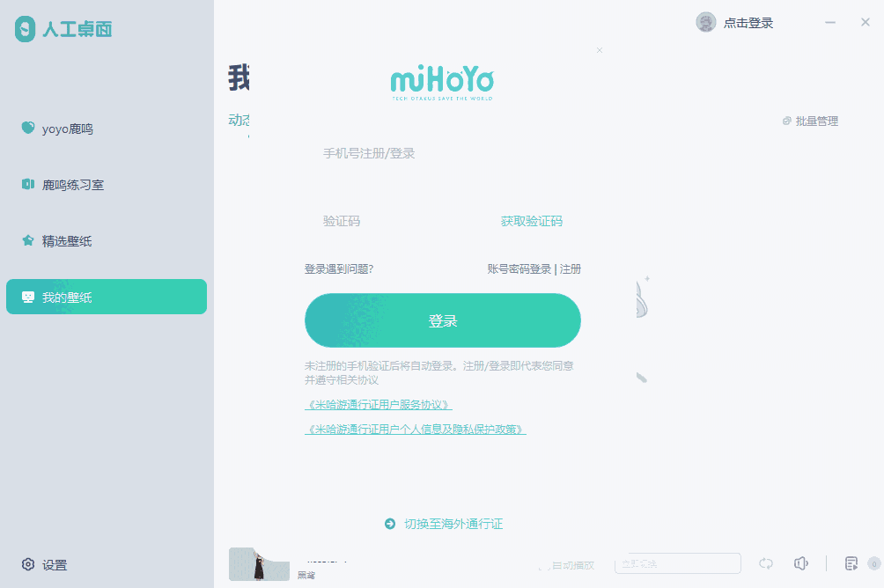Open the playlist icon
Viewport: 884px width, 588px height.
click(851, 563)
